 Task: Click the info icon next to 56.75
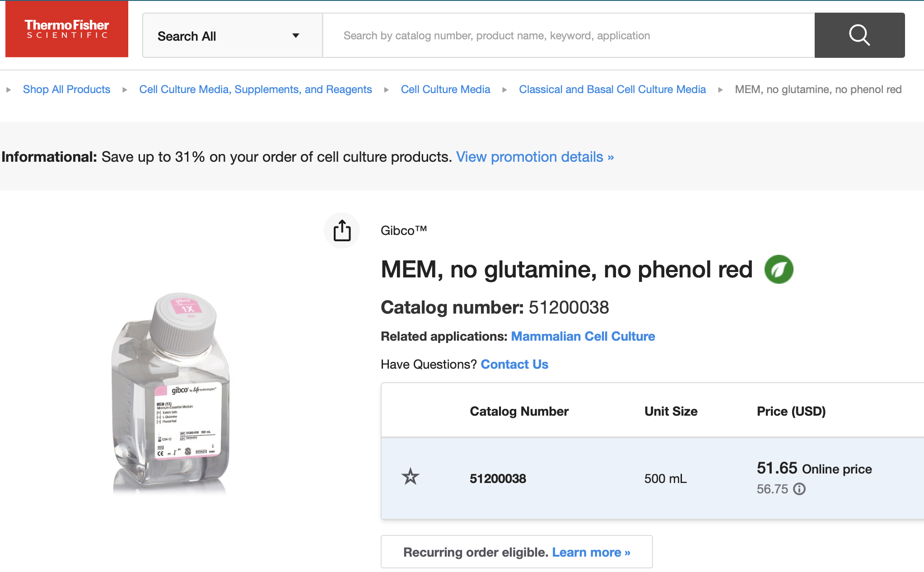(x=799, y=489)
